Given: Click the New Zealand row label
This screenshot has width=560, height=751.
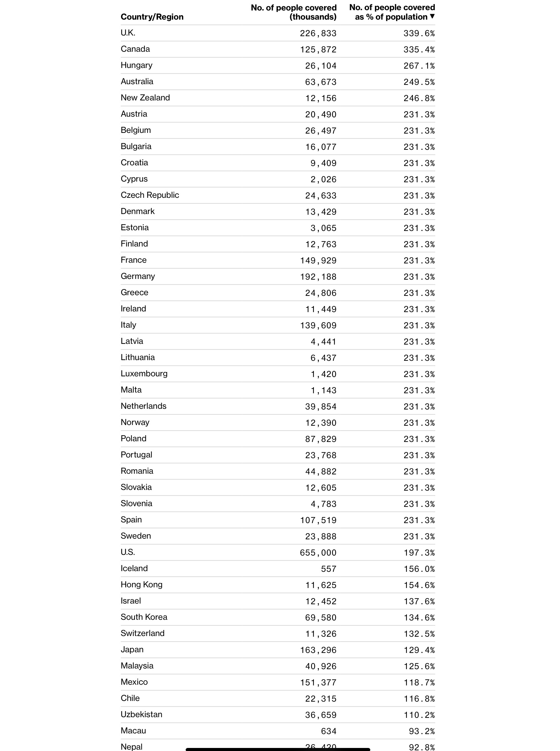Looking at the screenshot, I should (x=145, y=98).
